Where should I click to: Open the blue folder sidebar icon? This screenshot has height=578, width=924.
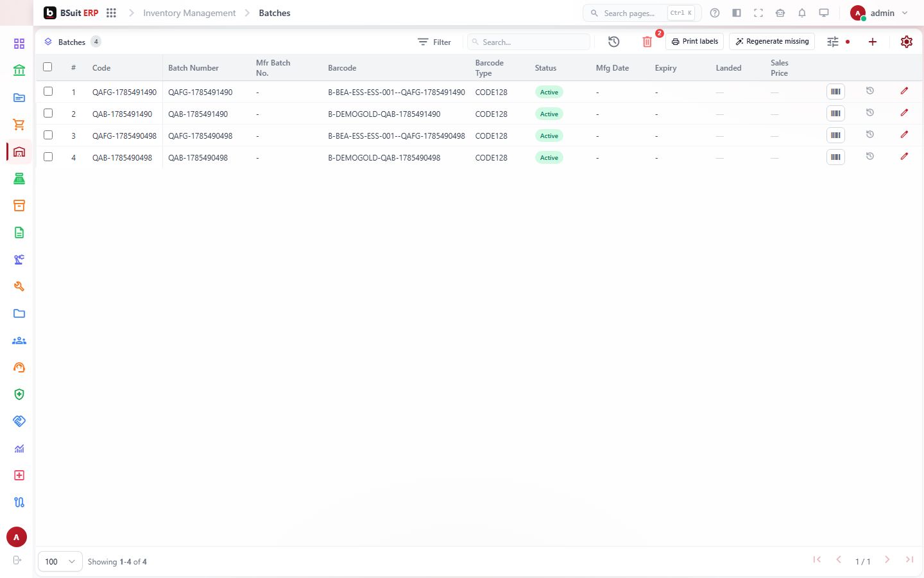click(x=19, y=313)
